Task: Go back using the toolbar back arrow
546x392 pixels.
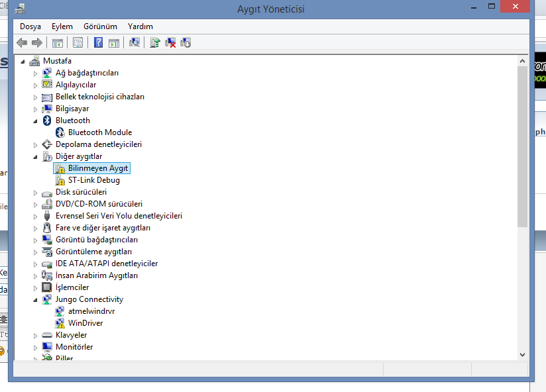Action: click(x=22, y=43)
